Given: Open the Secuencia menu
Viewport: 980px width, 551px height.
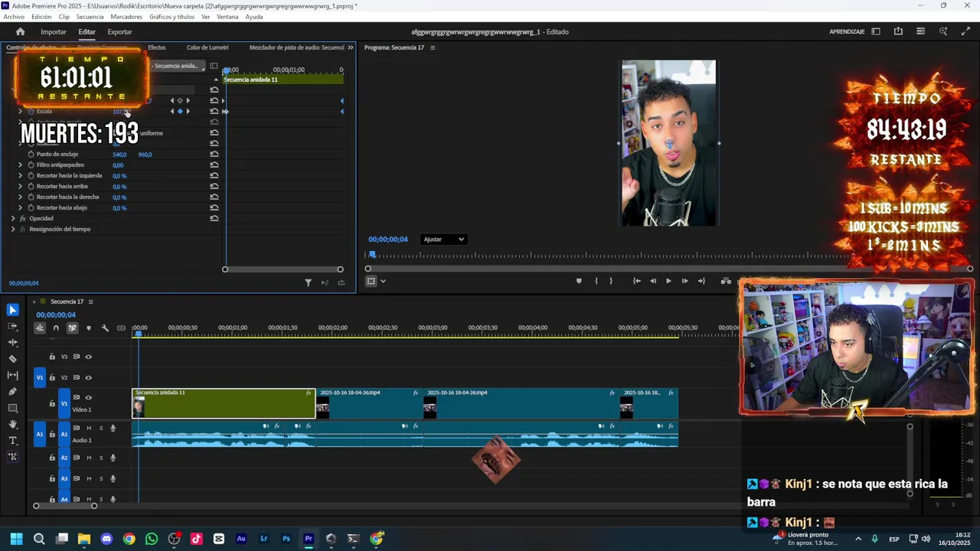Looking at the screenshot, I should (90, 17).
